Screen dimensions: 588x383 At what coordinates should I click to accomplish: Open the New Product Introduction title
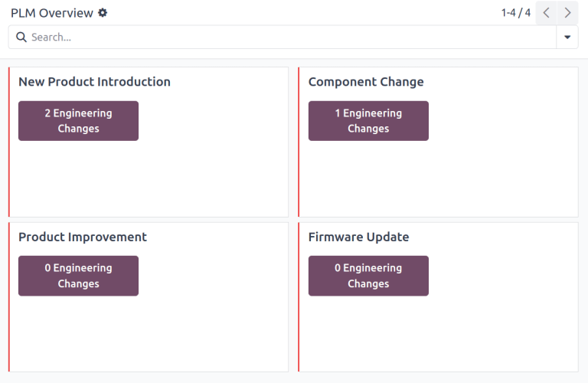94,82
